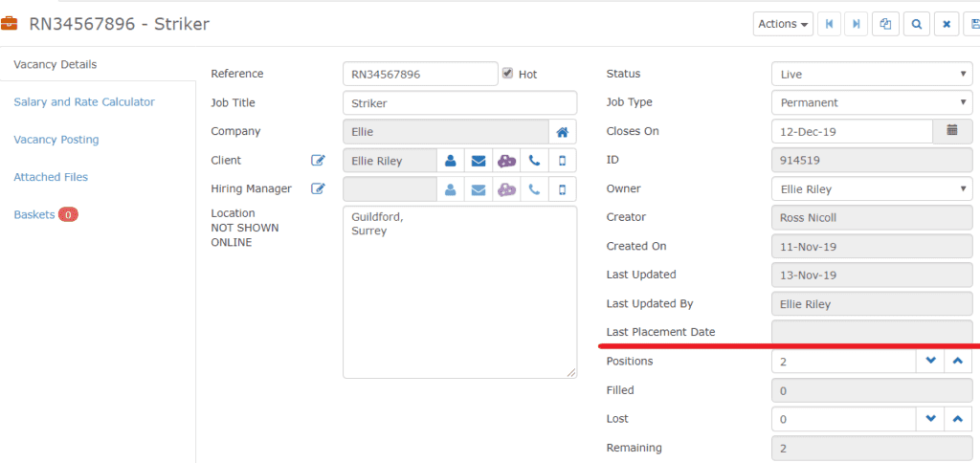Viewport: 980px width, 463px height.
Task: Toggle the Hot checkbox
Action: click(507, 73)
